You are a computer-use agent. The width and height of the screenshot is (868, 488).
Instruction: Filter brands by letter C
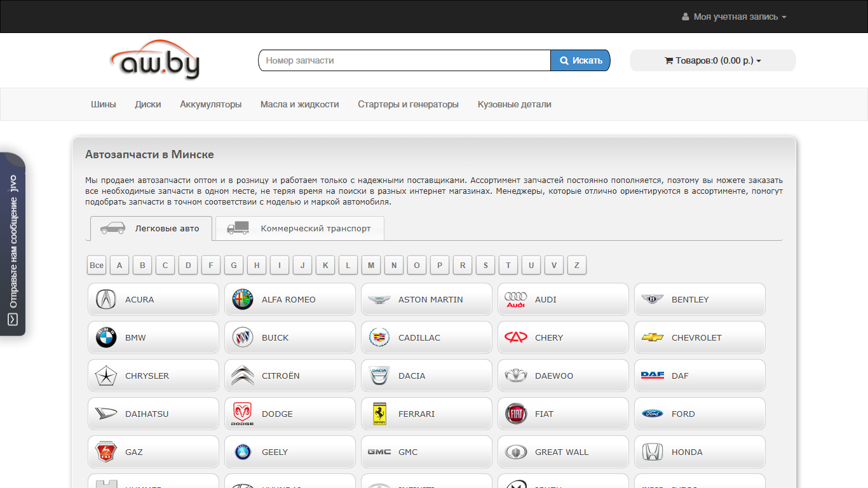click(x=165, y=265)
